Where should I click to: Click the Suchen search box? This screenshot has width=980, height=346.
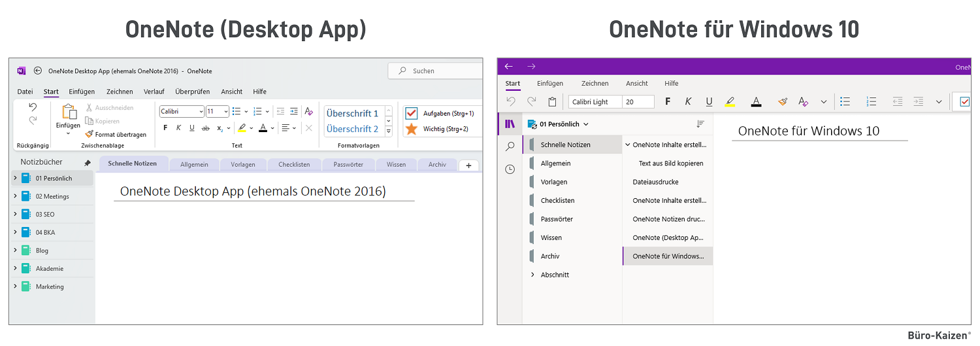tap(435, 71)
